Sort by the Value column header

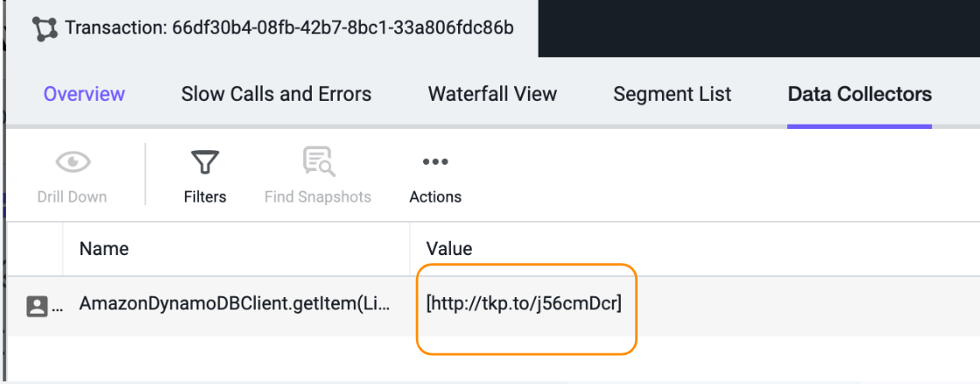448,249
